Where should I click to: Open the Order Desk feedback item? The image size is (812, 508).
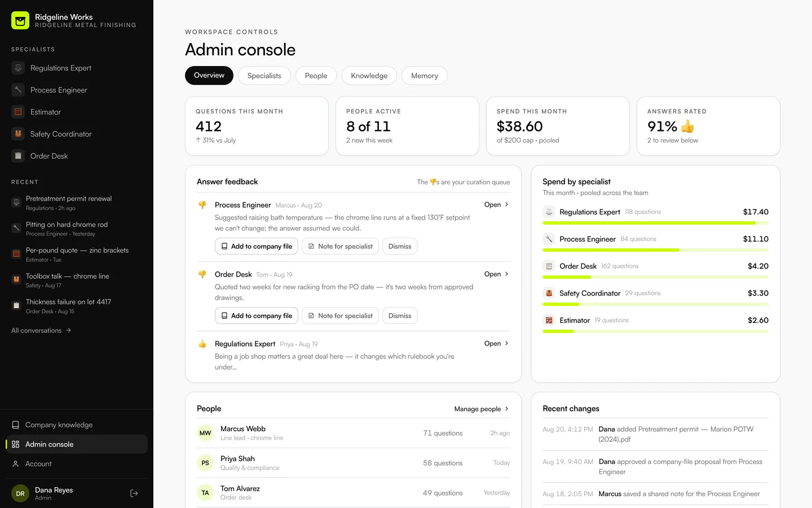click(497, 274)
